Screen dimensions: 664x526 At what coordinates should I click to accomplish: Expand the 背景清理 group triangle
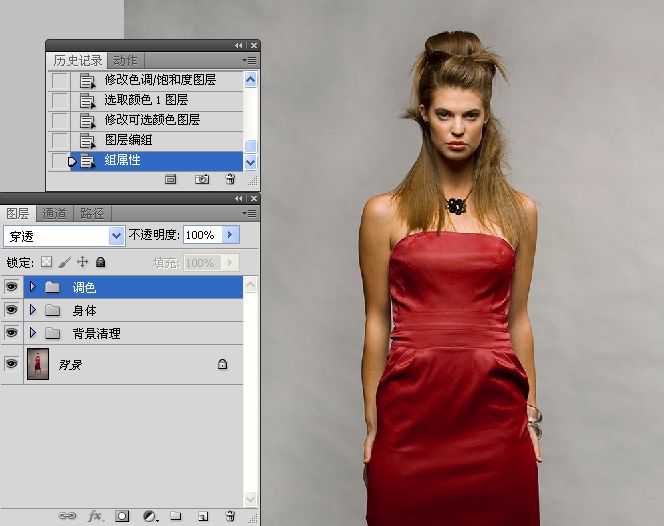pyautogui.click(x=33, y=333)
